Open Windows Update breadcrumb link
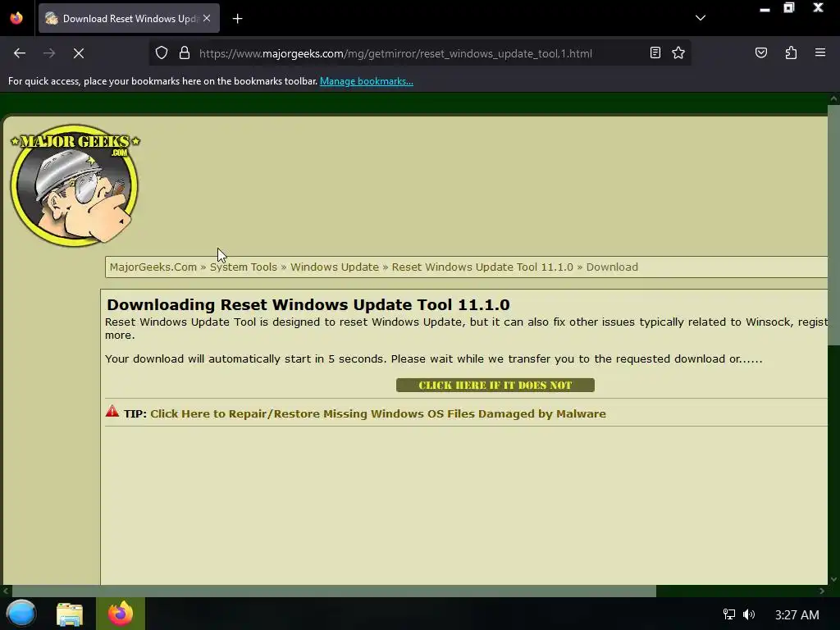This screenshot has height=630, width=840. (335, 267)
